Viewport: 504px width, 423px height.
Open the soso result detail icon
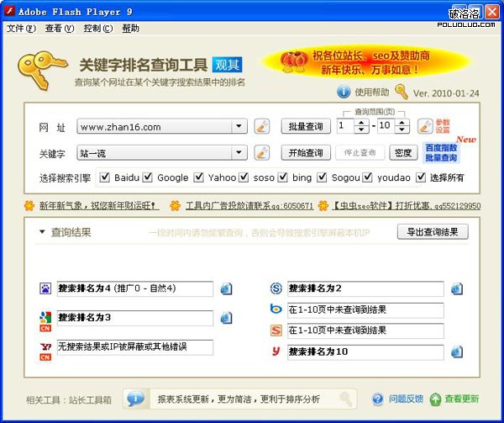[456, 289]
